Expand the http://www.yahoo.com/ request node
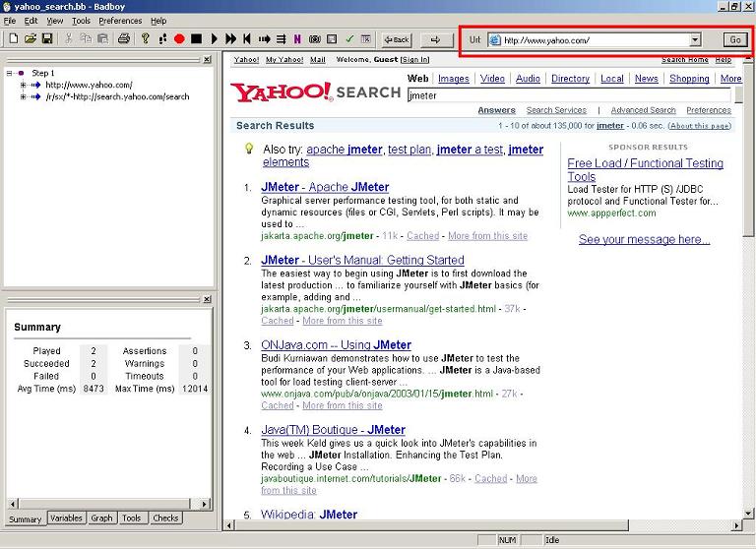This screenshot has width=756, height=549. 23,85
